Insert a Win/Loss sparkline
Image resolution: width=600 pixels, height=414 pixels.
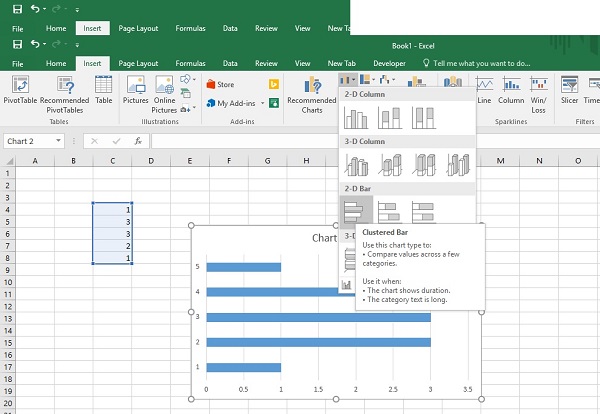click(x=538, y=95)
